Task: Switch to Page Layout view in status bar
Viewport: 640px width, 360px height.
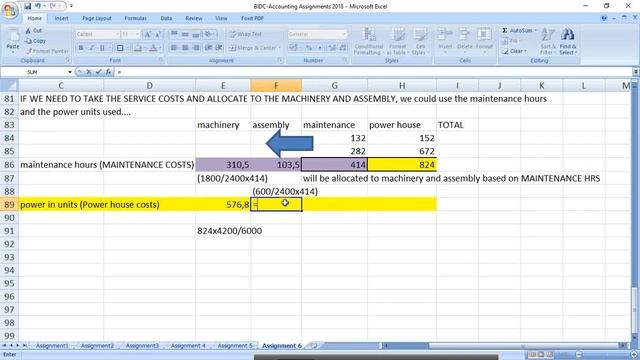Action: pos(541,354)
